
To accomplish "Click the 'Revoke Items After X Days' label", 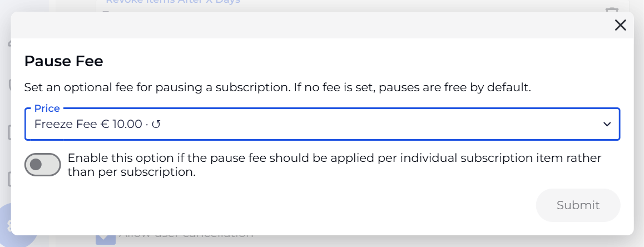I will click(x=172, y=3).
